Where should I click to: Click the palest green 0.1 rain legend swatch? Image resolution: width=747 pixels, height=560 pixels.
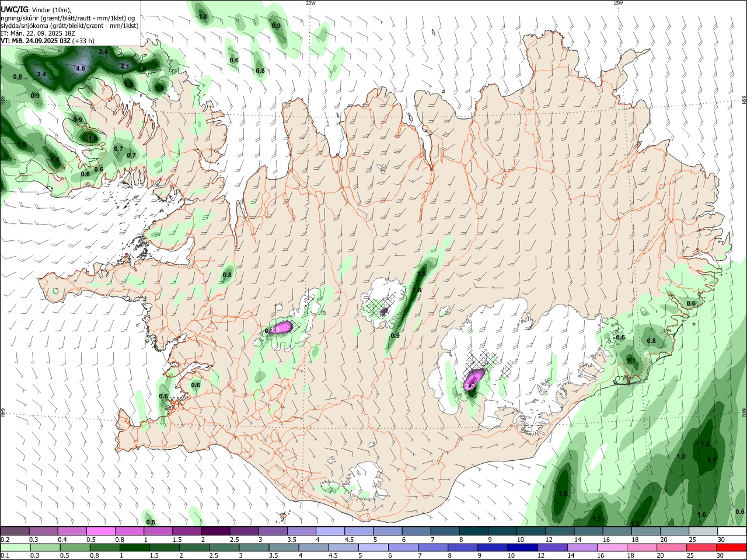15,547
